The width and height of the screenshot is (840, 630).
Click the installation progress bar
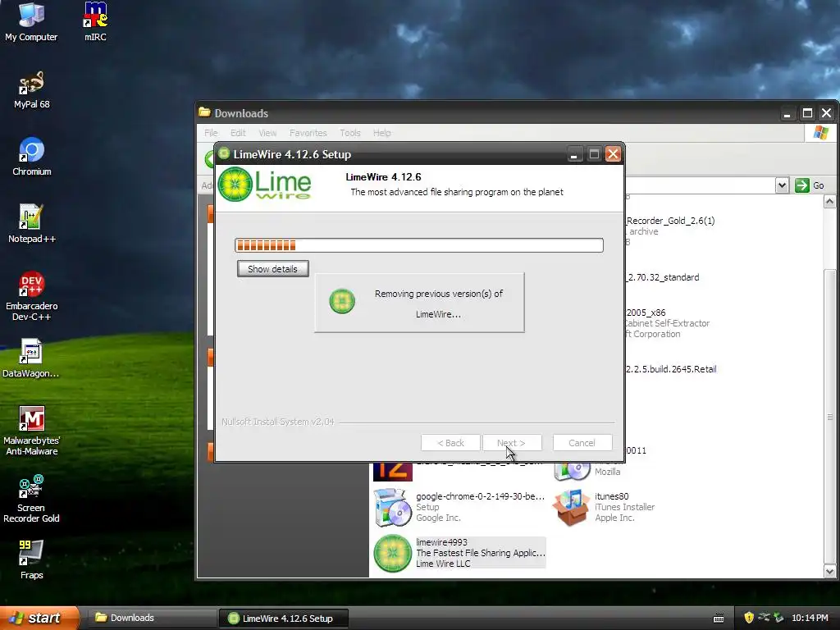[419, 245]
